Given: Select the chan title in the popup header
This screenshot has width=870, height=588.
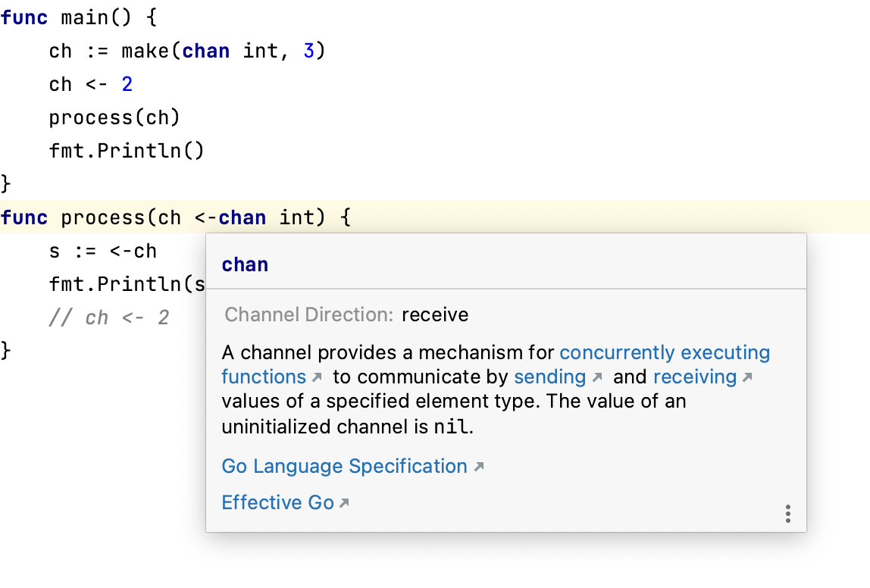Looking at the screenshot, I should click(244, 264).
